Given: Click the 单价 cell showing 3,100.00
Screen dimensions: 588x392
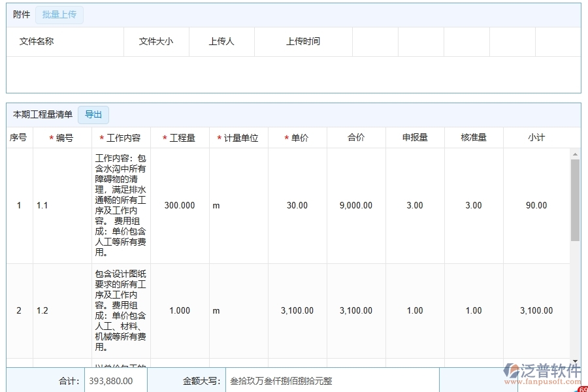Looking at the screenshot, I should tap(297, 310).
